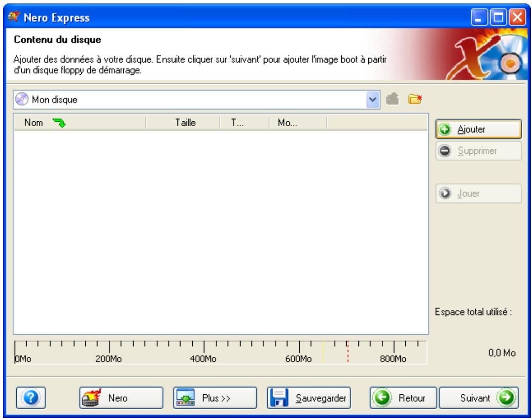Click the 800Mo label on capacity ruler
532x418 pixels.
(393, 359)
